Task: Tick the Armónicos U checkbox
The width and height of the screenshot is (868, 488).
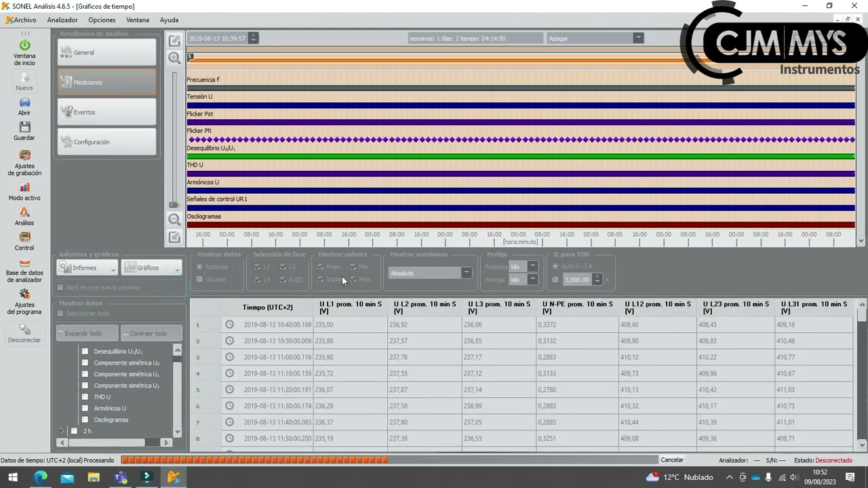Action: 85,408
